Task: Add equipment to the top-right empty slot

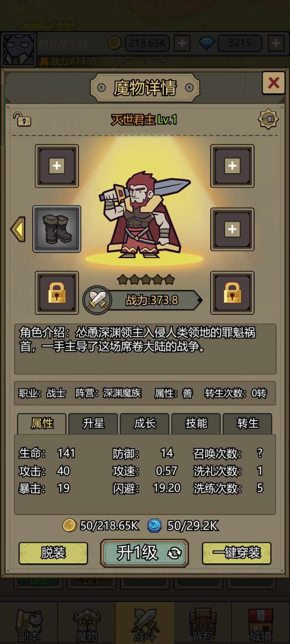Action: (232, 166)
